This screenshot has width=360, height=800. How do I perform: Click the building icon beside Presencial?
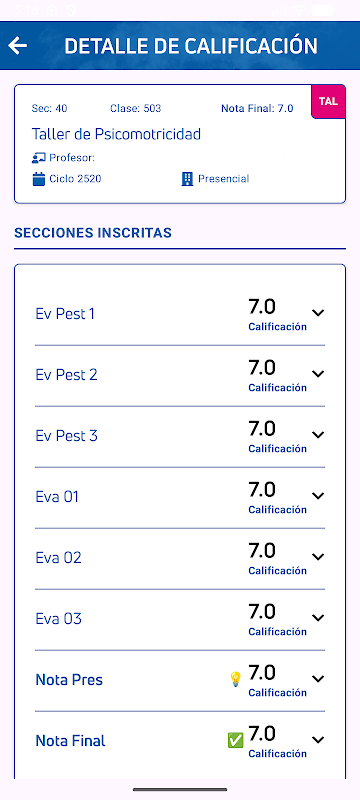tap(188, 179)
